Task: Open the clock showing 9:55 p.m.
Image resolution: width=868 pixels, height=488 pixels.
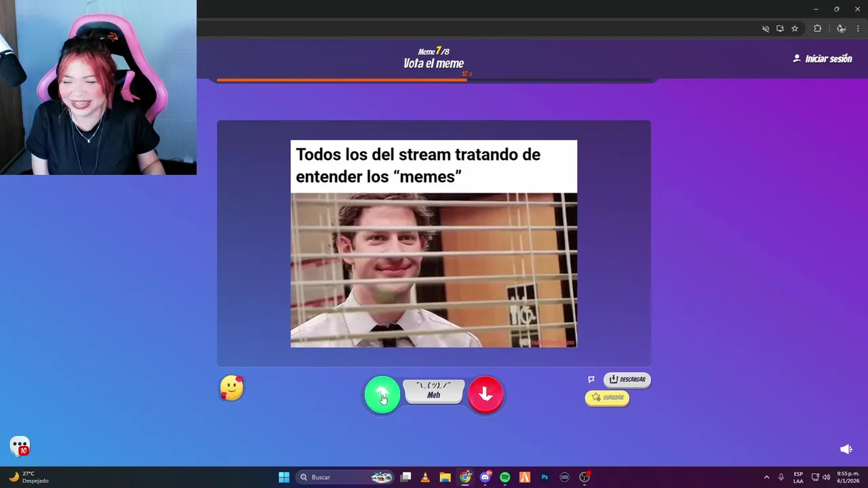Action: 848,477
